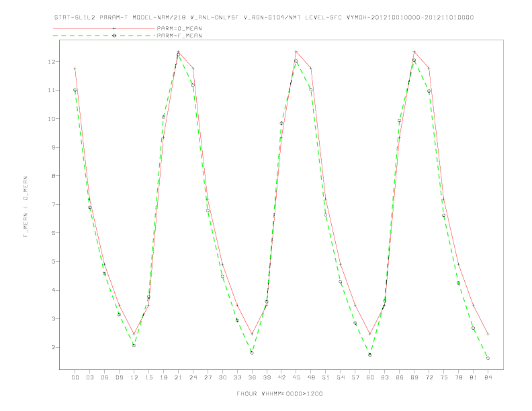Image resolution: width=532 pixels, height=411 pixels.
Task: Click the vertical axis label F_MEAN | O_MEAN
Action: 26,207
